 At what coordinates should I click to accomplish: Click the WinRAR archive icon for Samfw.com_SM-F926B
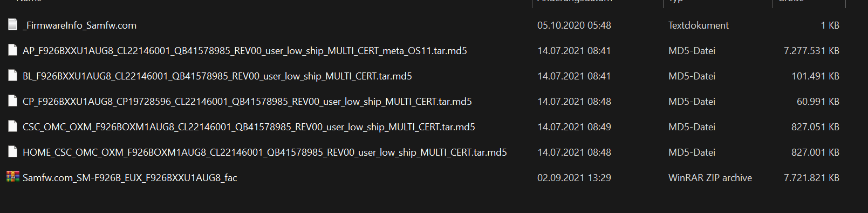point(13,177)
